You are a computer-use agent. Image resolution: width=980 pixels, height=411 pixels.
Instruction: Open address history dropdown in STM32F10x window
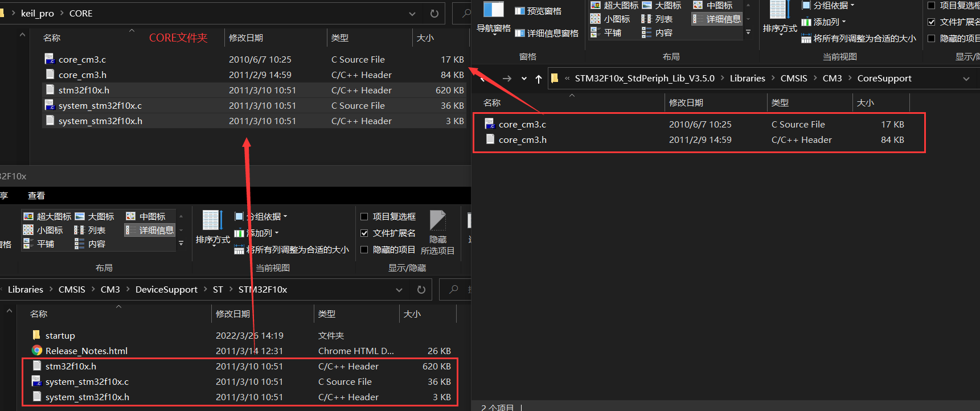[399, 290]
